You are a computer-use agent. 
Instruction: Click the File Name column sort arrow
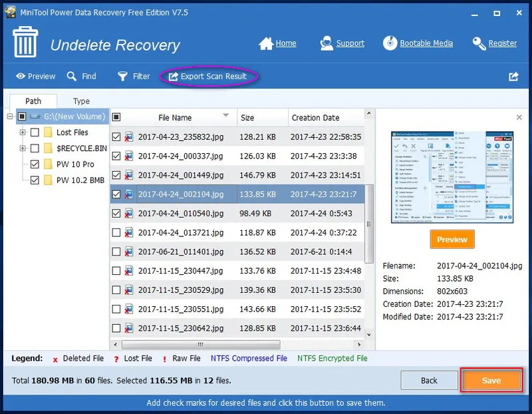tap(226, 115)
